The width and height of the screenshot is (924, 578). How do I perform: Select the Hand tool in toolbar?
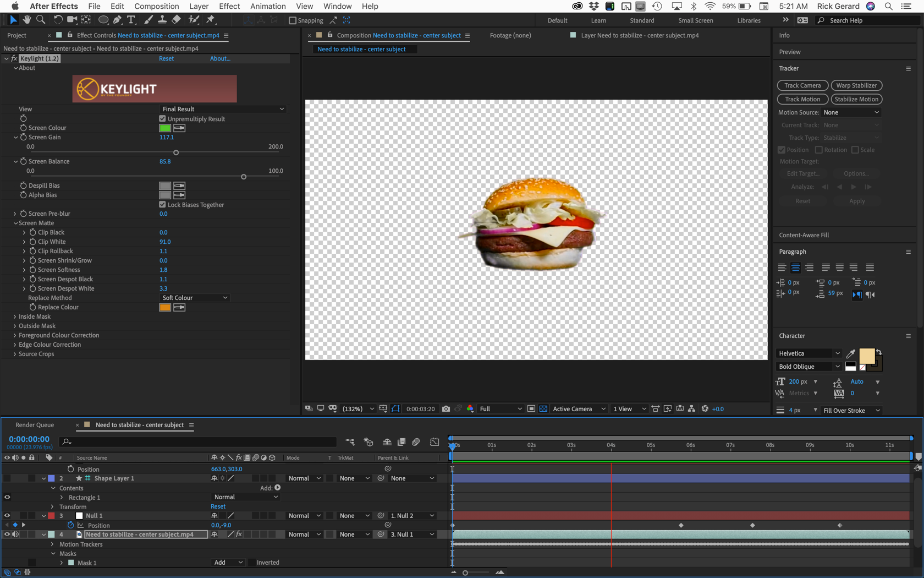[26, 20]
